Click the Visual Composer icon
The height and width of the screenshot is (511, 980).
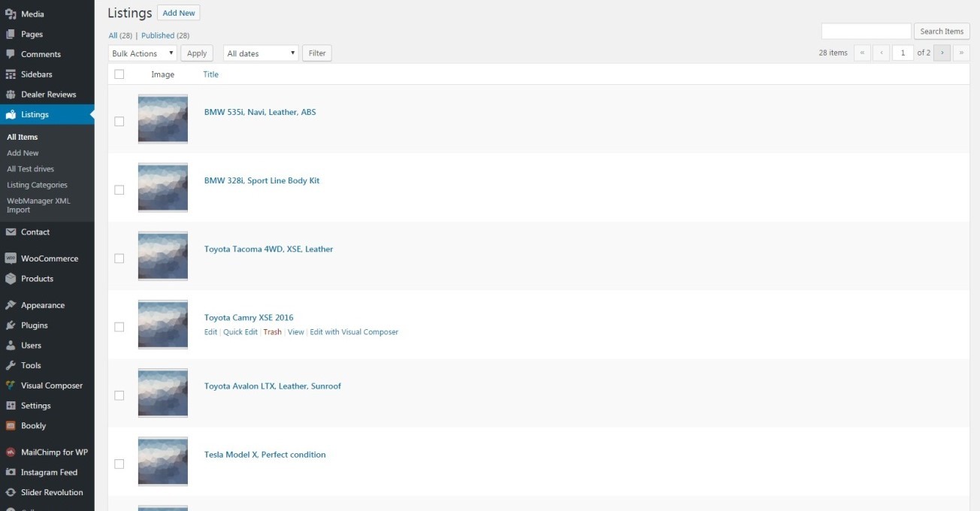click(x=11, y=386)
